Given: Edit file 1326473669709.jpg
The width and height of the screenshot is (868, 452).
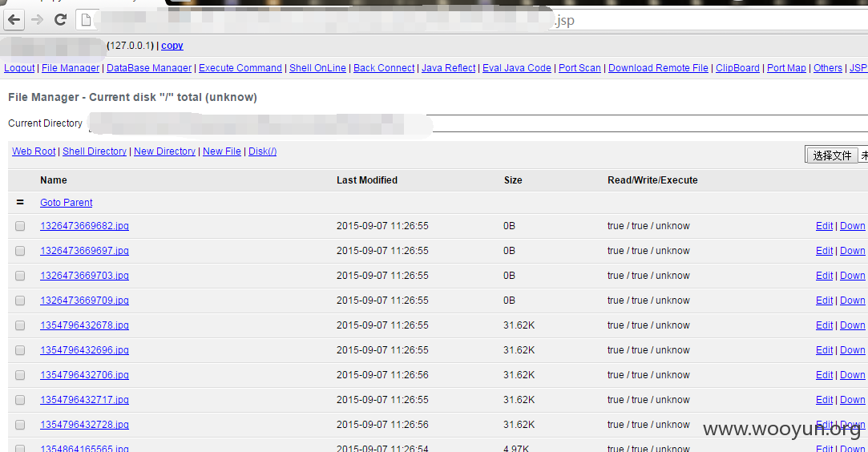Looking at the screenshot, I should click(824, 301).
